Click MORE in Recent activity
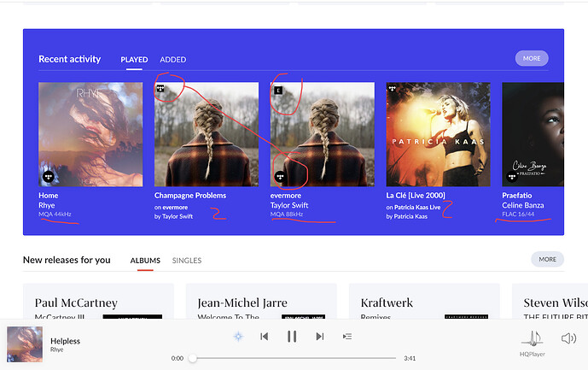Viewport: 588px width, 370px height. (x=532, y=58)
